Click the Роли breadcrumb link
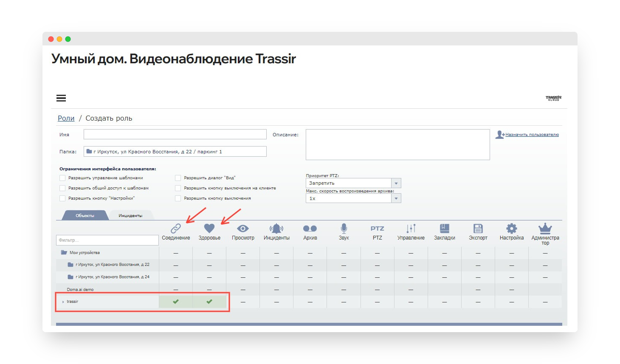620x364 pixels. 66,118
